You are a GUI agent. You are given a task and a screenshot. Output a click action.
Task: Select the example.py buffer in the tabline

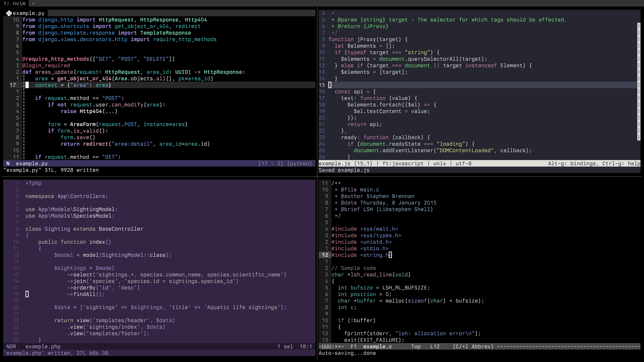pyautogui.click(x=29, y=13)
